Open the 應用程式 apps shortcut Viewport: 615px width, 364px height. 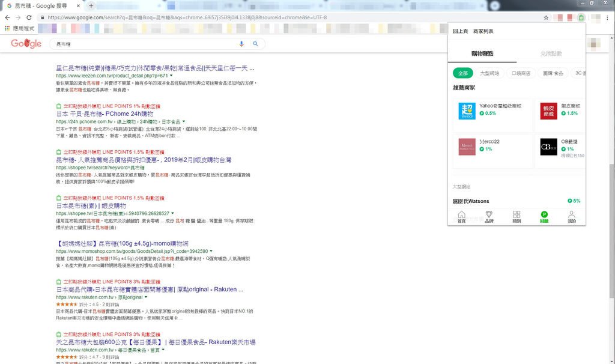(19, 28)
